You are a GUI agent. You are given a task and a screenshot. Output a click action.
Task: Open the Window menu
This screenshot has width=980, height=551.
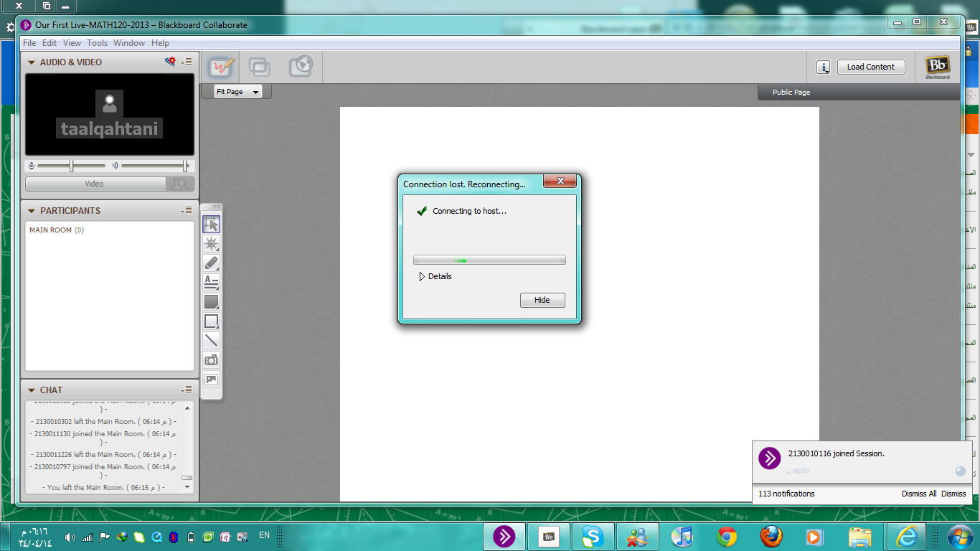pyautogui.click(x=129, y=43)
